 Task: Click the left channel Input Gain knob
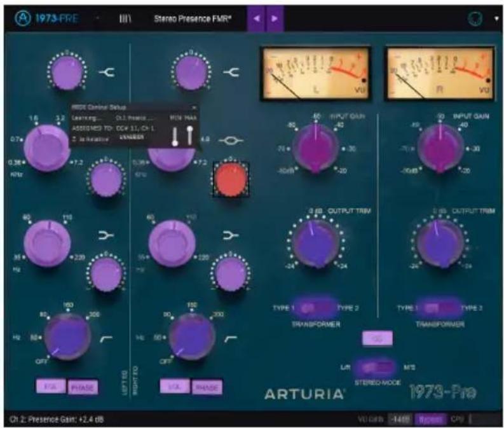316,149
